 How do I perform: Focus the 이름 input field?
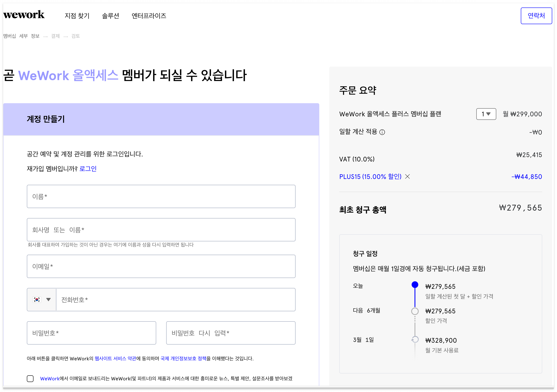[x=161, y=196]
